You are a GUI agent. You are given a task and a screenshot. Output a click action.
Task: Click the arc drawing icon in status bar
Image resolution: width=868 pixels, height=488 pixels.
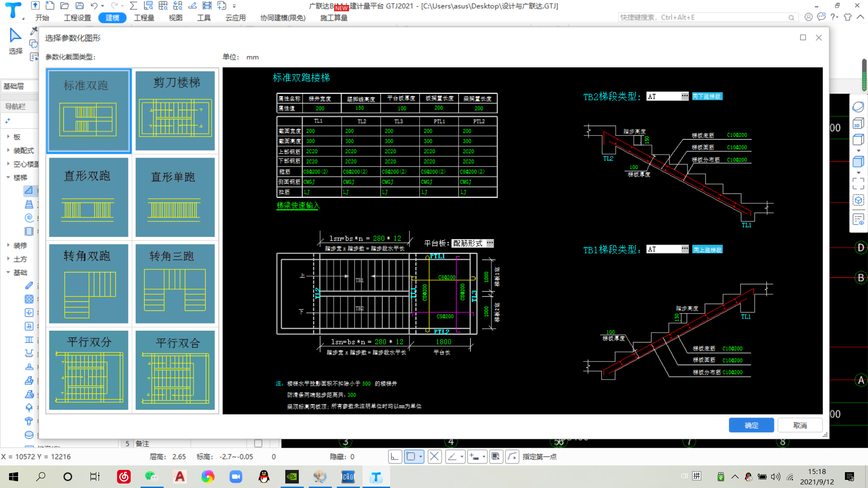[512, 456]
